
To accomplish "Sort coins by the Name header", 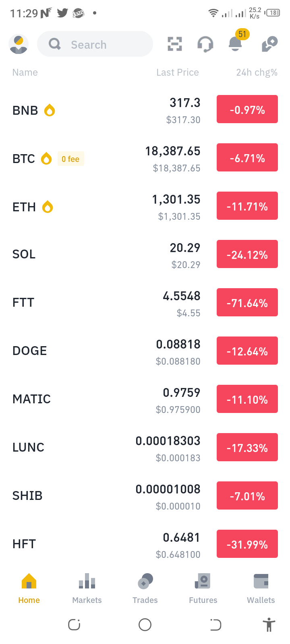I will 25,72.
